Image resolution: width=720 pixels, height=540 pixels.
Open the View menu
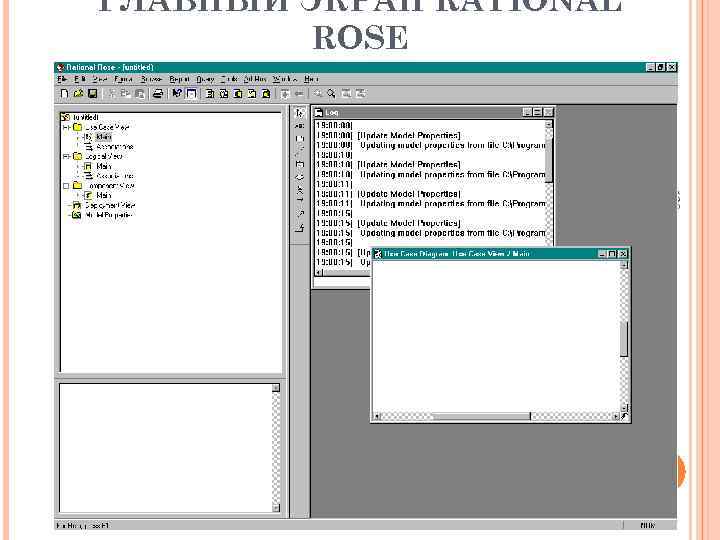[x=100, y=79]
